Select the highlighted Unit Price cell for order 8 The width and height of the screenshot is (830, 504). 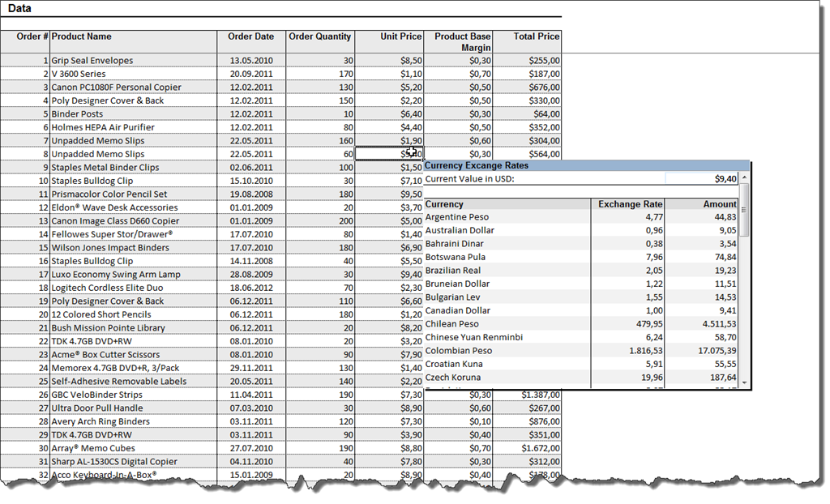pyautogui.click(x=389, y=154)
